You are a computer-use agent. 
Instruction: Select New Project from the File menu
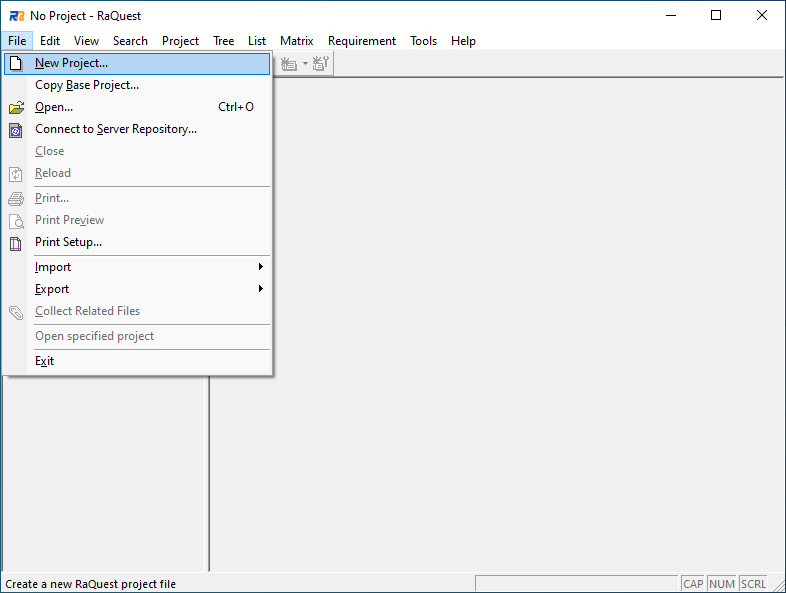137,63
